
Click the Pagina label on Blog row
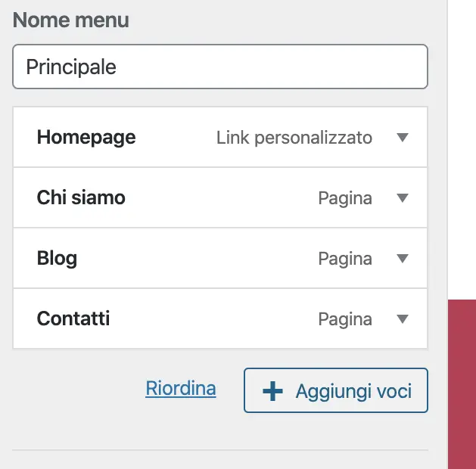345,259
